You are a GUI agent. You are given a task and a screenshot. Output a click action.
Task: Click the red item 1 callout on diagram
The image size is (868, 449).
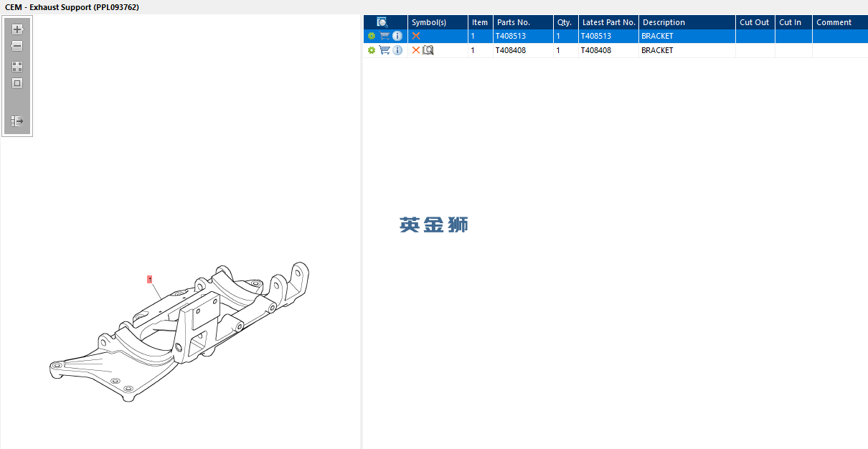[149, 278]
